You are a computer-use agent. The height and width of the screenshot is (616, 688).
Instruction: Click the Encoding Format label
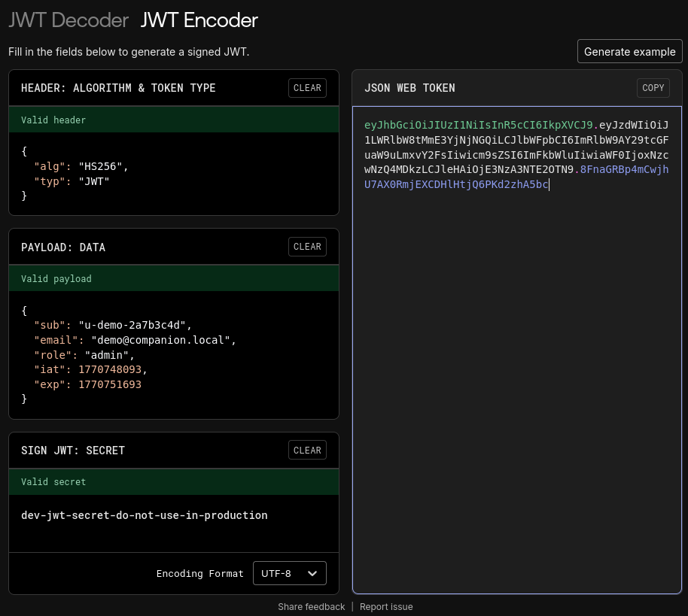[199, 573]
